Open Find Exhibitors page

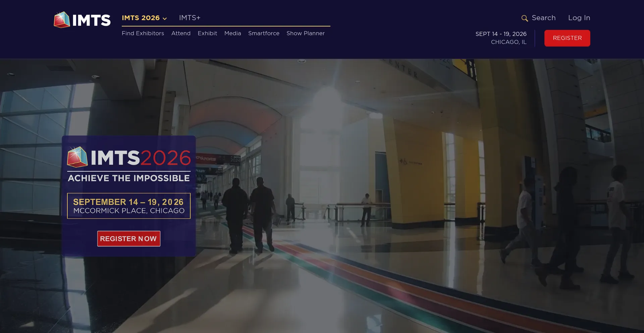point(143,34)
